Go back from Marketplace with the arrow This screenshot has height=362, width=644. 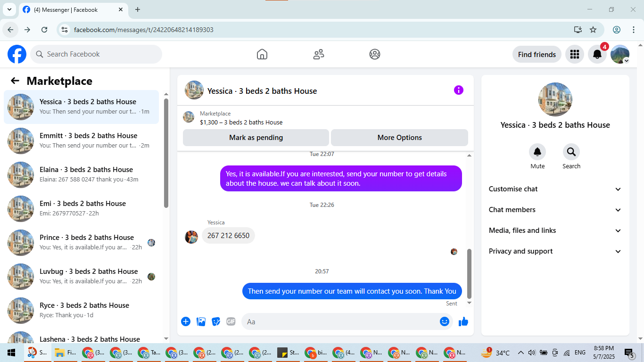pos(15,81)
